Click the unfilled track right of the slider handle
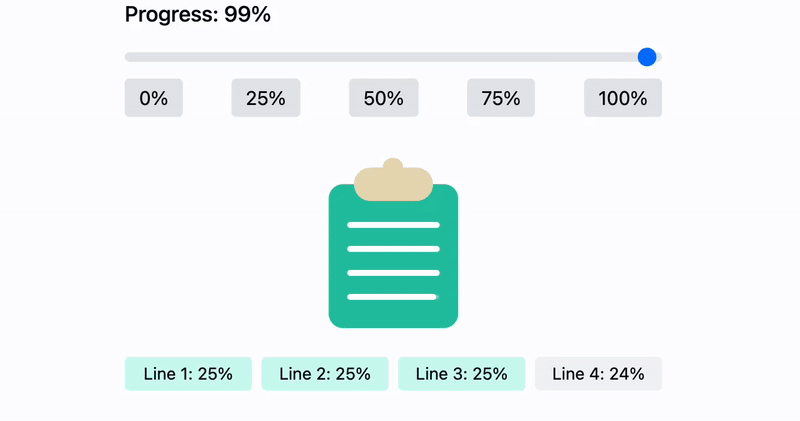800x421 pixels. (659, 57)
